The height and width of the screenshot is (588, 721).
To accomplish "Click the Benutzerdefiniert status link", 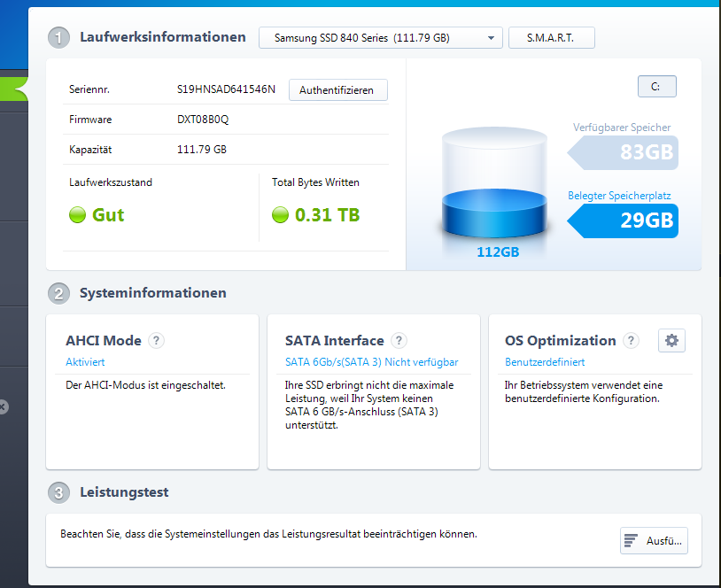I will tap(545, 362).
